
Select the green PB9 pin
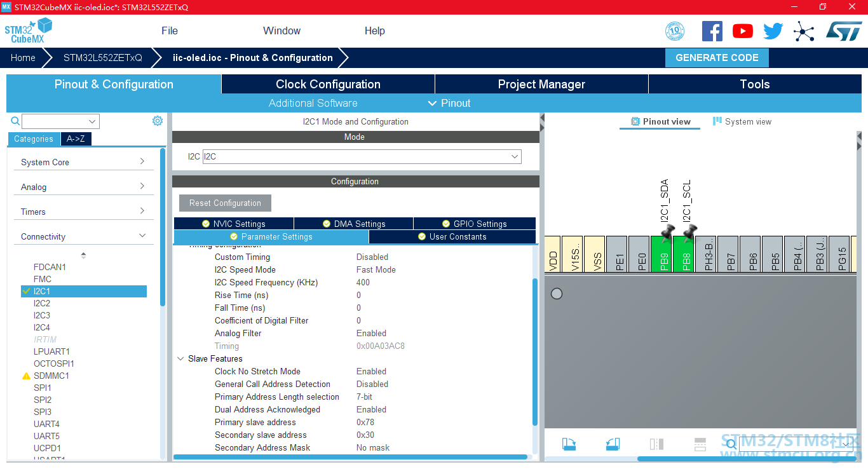661,255
